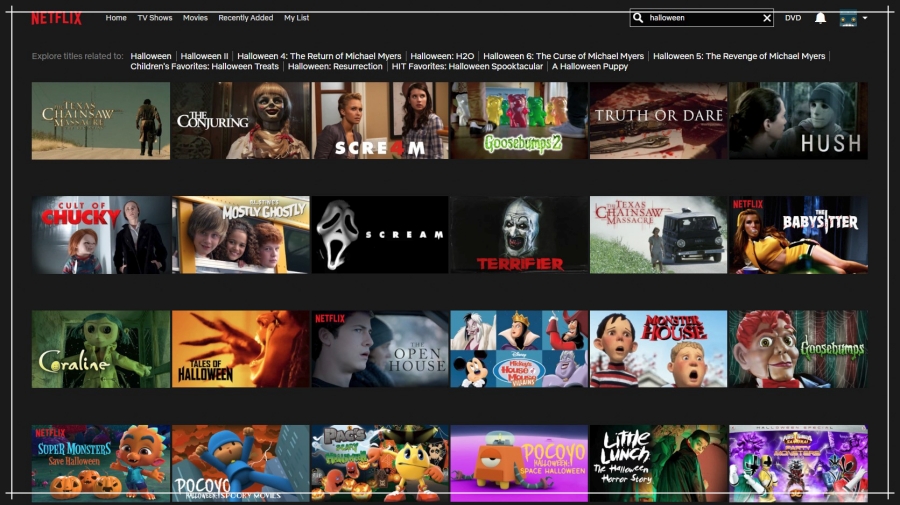Viewport: 900px width, 505px height.
Task: Explore Halloween: Resurrection
Action: (335, 66)
